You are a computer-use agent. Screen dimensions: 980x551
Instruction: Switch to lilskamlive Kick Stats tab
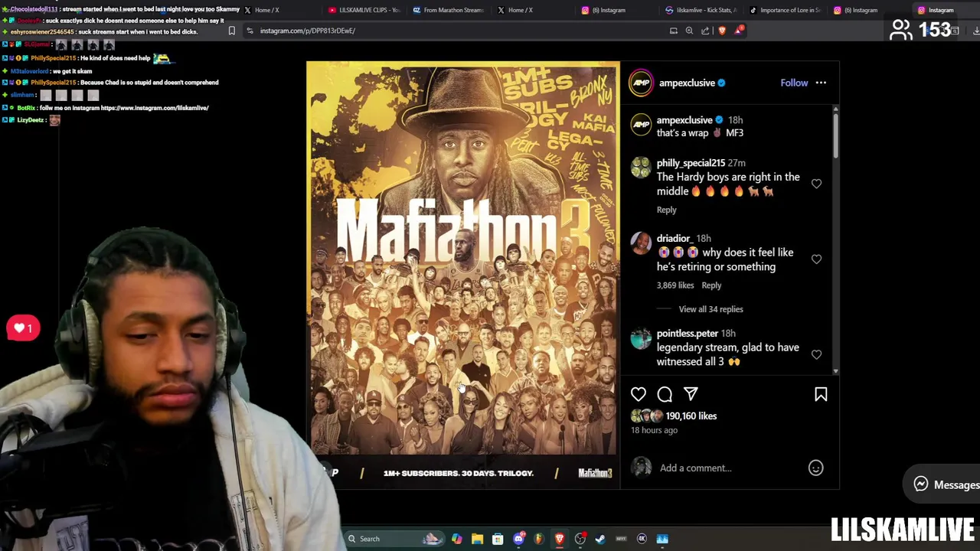(701, 10)
